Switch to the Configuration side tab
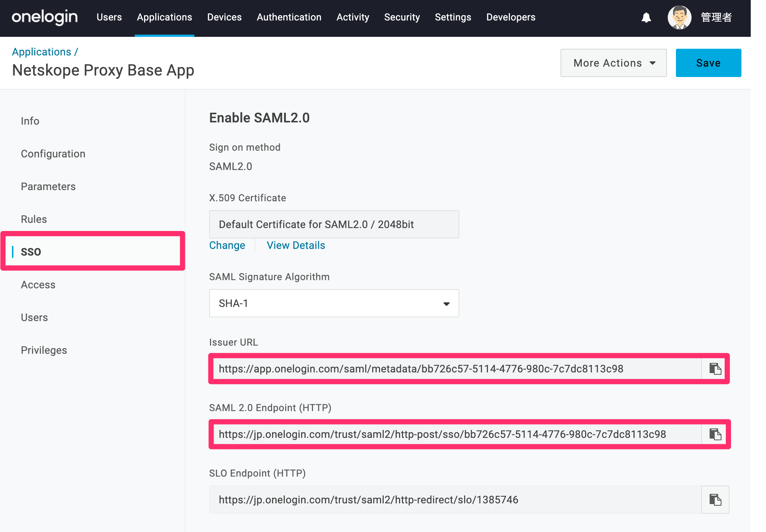The width and height of the screenshot is (766, 532). pyautogui.click(x=53, y=154)
